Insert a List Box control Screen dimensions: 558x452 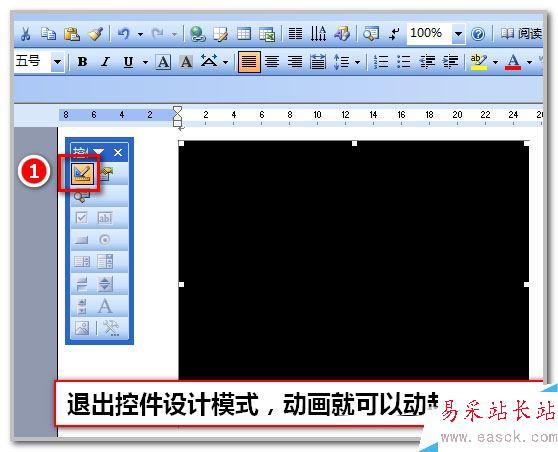82,262
